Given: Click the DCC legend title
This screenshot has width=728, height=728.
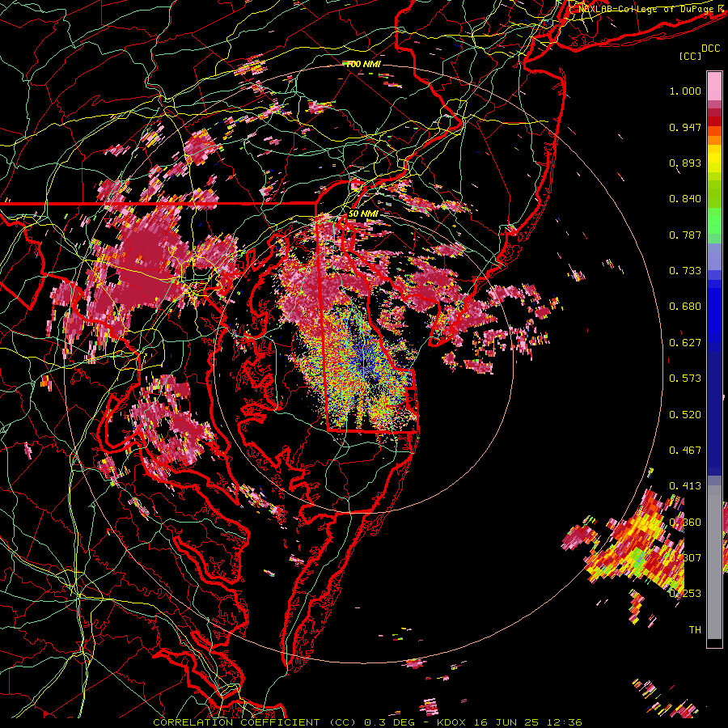Looking at the screenshot, I should coord(711,49).
